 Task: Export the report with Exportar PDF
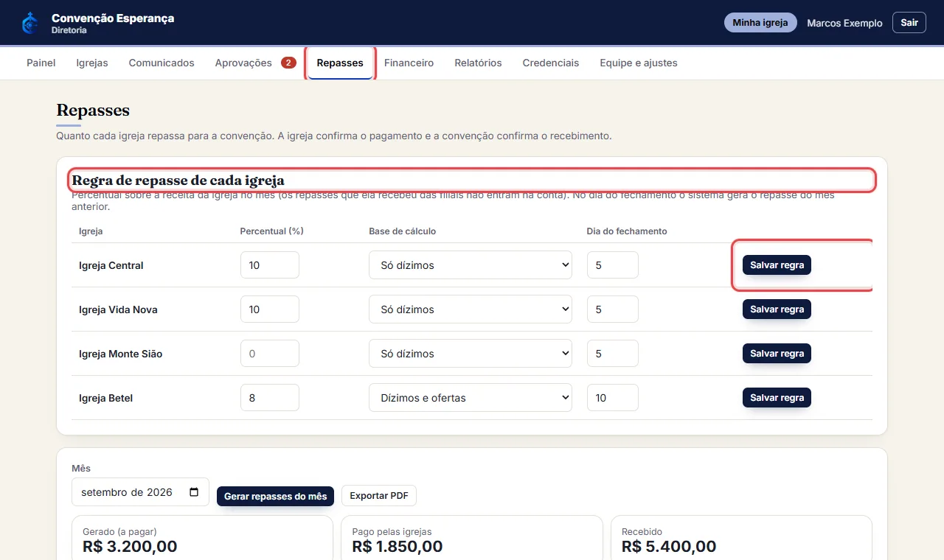[379, 496]
